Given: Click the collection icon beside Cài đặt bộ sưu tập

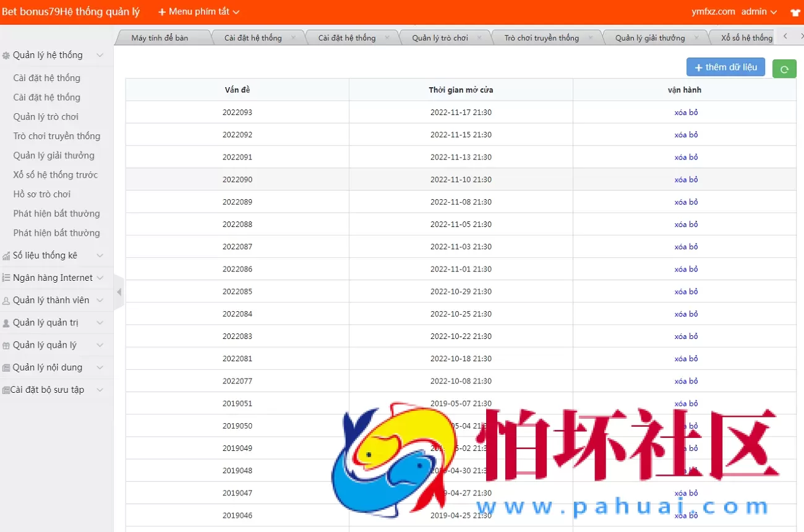Looking at the screenshot, I should (6, 389).
